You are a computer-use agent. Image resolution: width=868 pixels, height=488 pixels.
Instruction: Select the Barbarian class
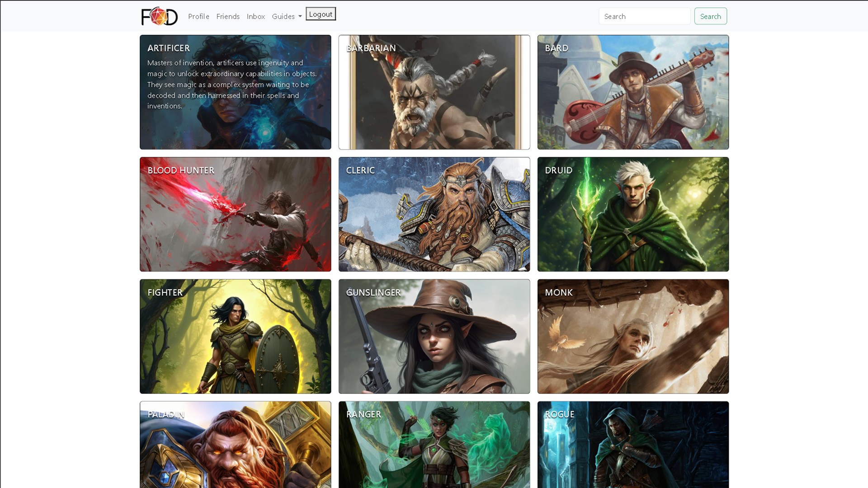pyautogui.click(x=434, y=92)
